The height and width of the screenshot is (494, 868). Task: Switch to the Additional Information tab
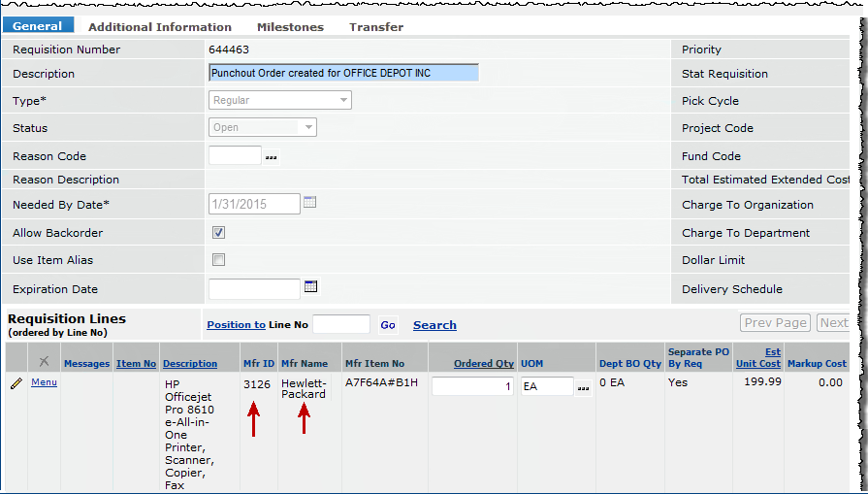(x=160, y=27)
